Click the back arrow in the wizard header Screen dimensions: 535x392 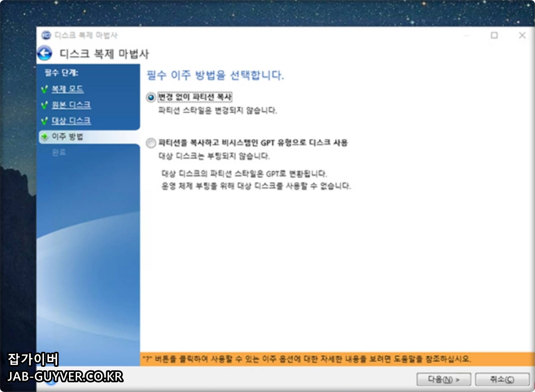[x=45, y=53]
